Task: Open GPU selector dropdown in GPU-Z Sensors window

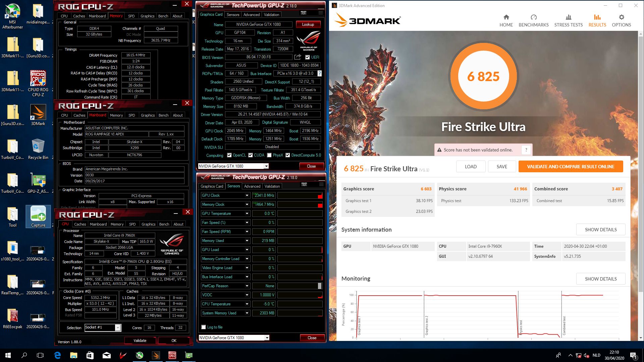Action: (x=267, y=338)
